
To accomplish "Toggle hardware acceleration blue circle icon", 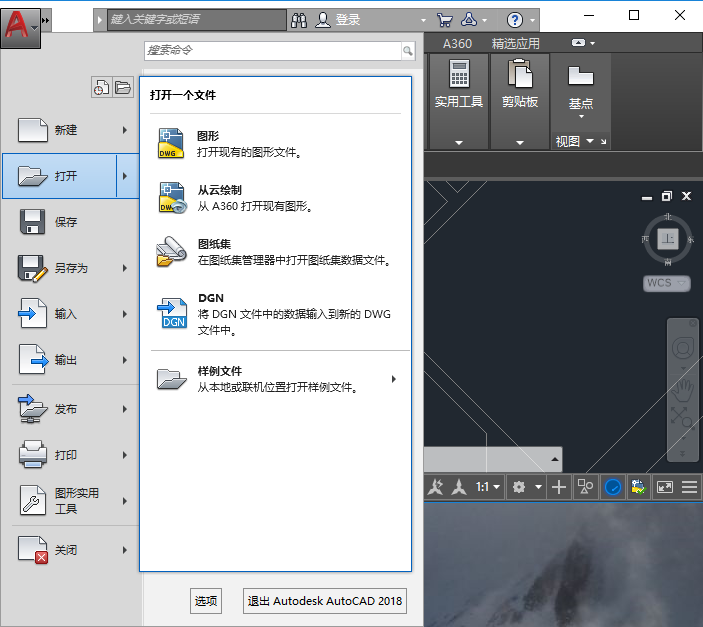I will [x=613, y=487].
